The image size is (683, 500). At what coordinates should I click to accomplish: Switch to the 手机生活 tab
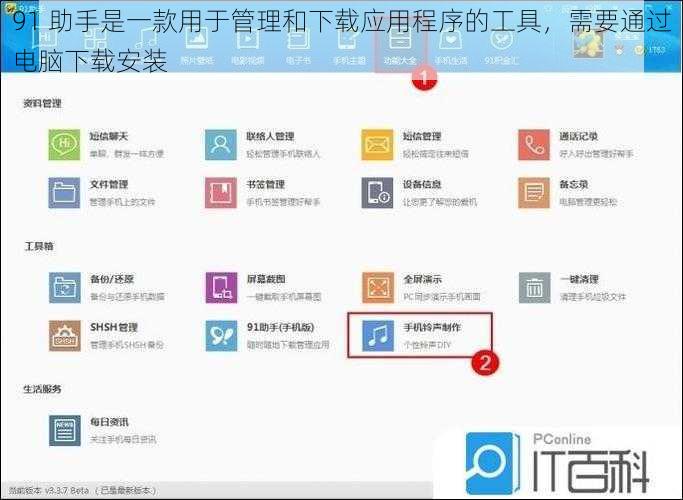click(451, 46)
